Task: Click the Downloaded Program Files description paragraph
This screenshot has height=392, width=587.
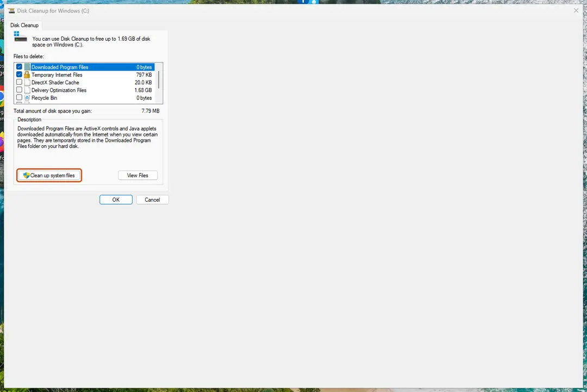Action: pos(88,137)
